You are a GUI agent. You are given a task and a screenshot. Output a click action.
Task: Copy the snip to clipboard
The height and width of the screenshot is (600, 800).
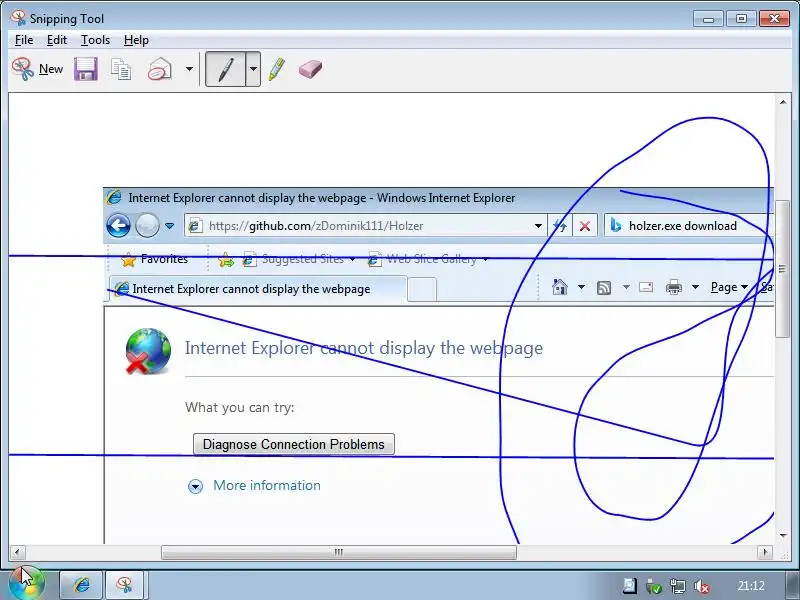pos(121,69)
